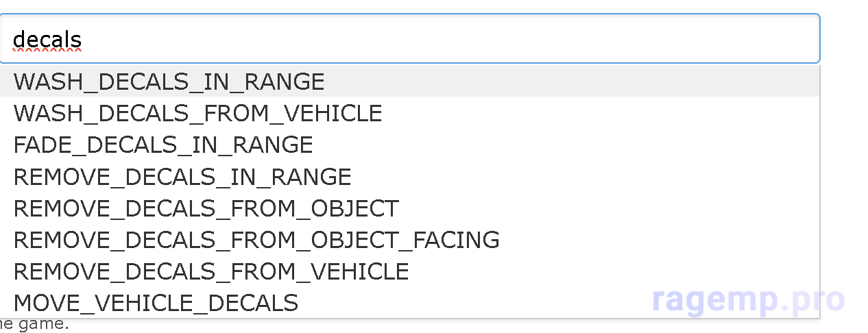Select the first suggestion starting with REMOVE
868x333 pixels.
pos(182,177)
